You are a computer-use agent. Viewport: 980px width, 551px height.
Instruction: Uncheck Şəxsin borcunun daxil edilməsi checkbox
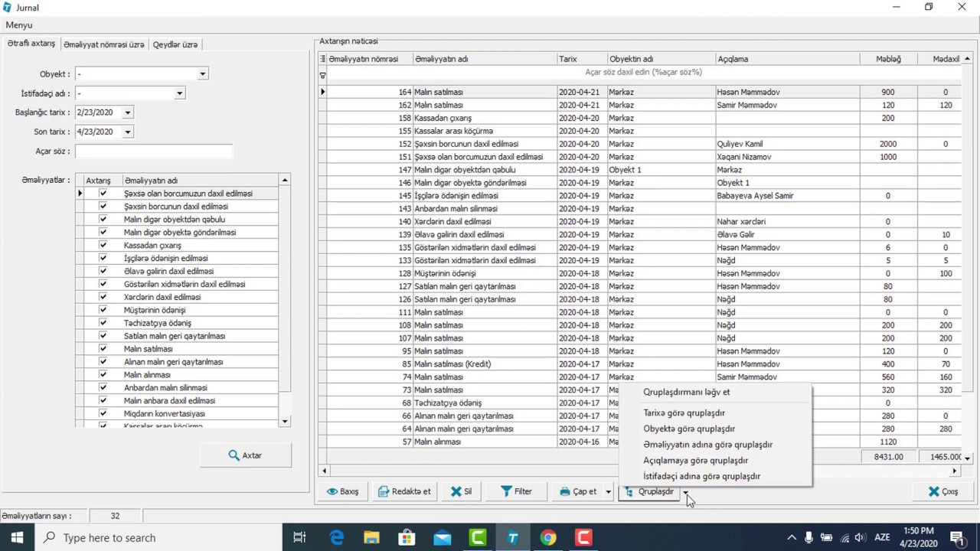(103, 207)
